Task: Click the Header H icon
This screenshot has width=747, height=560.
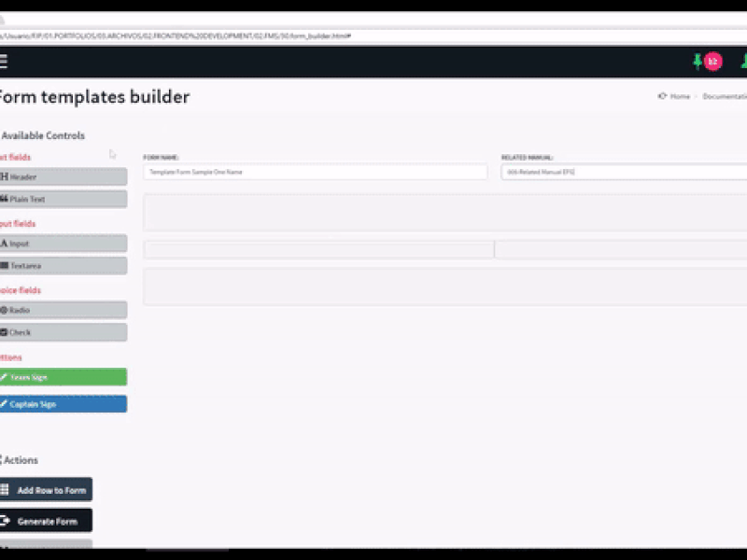Action: (5, 176)
